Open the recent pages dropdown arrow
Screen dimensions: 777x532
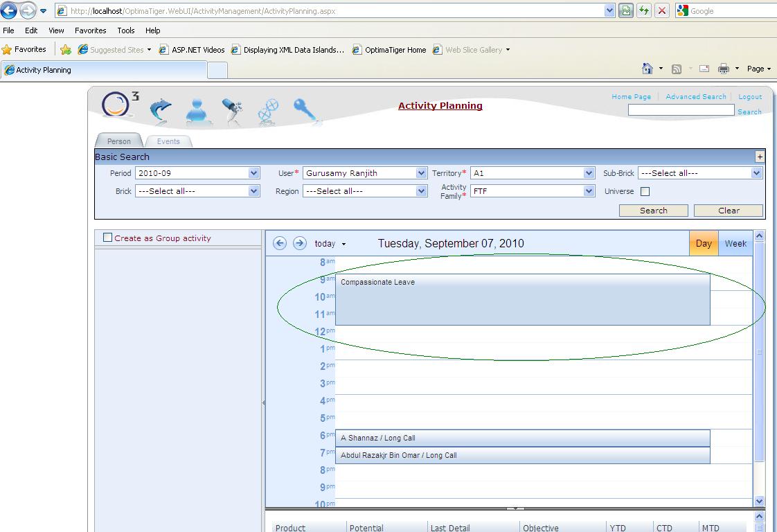coord(43,11)
